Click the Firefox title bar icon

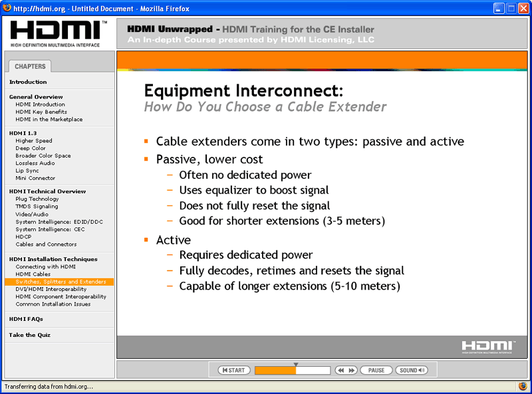point(7,8)
